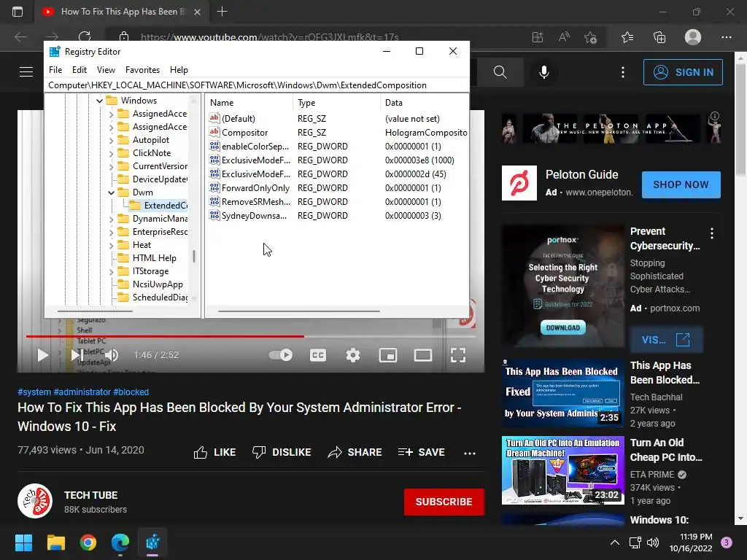747x560 pixels.
Task: Open the Emulation Dream Machine video thumbnail
Action: click(x=562, y=470)
